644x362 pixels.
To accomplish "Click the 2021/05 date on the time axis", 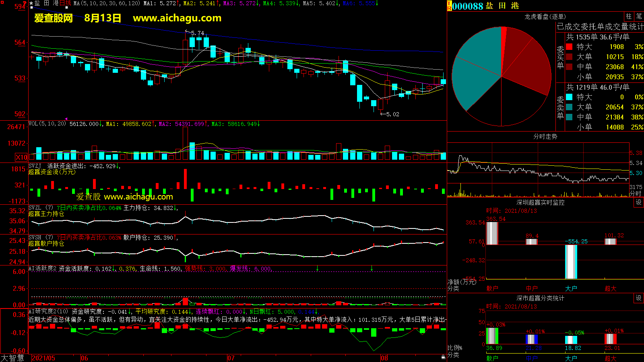I will click(43, 358).
